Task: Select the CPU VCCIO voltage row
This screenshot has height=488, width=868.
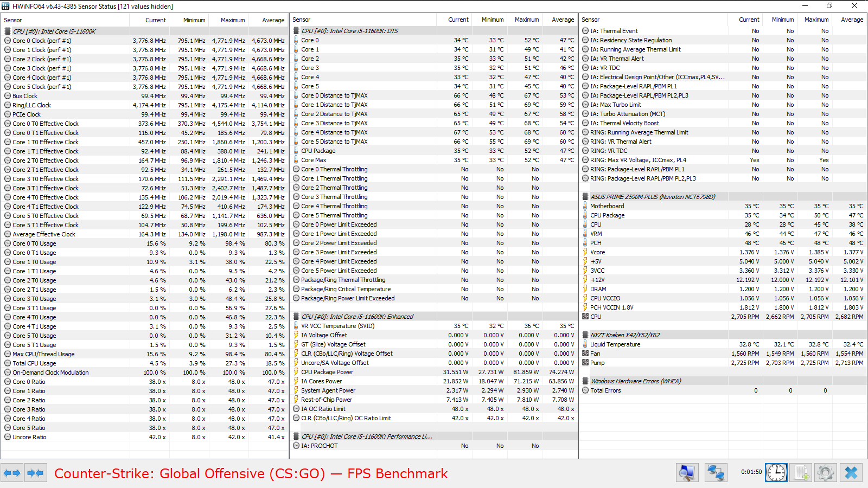Action: click(723, 298)
